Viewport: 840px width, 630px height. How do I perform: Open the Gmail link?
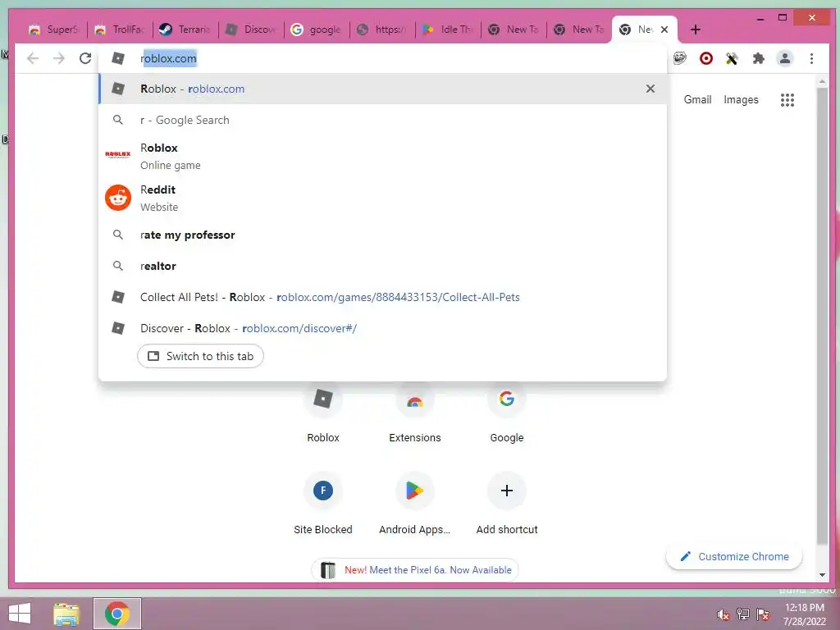click(697, 99)
